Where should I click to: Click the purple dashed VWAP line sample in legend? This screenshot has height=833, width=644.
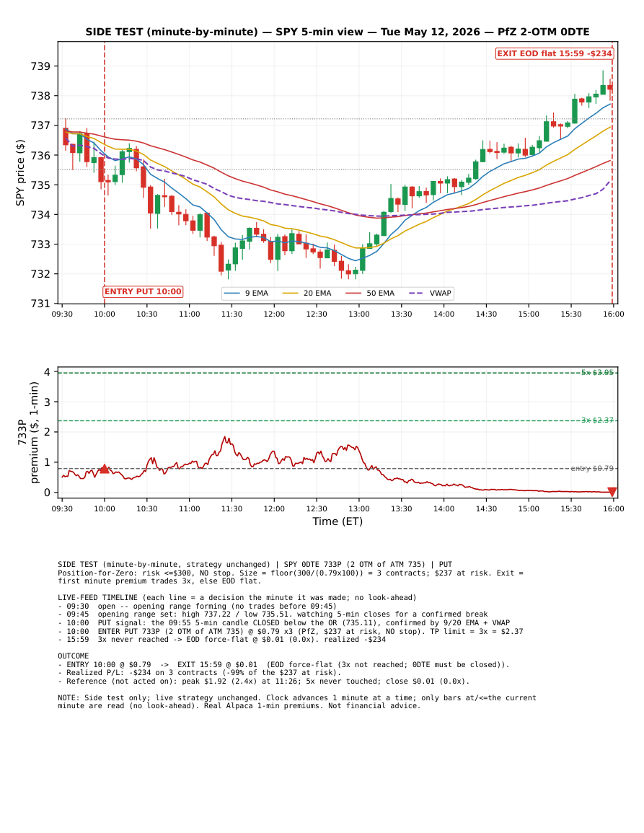click(417, 294)
